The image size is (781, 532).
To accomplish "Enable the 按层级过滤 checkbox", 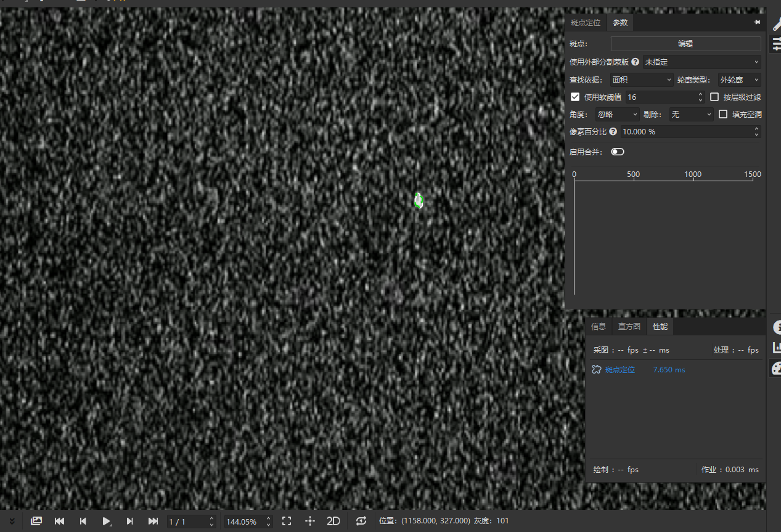I will 714,97.
